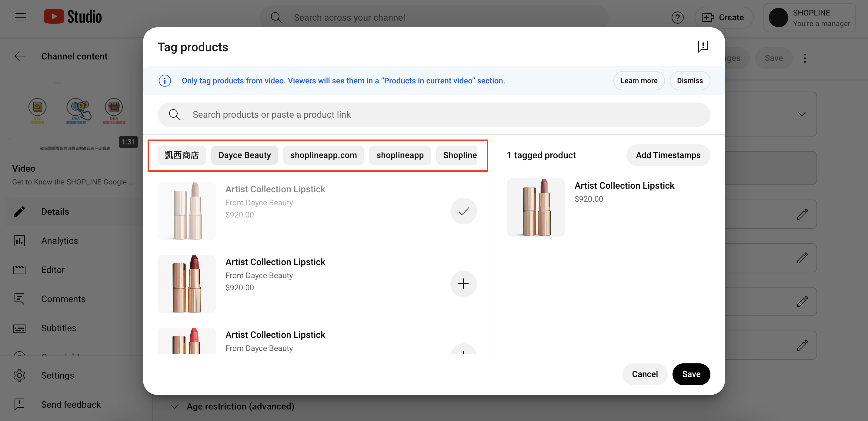Send feedback from Tag products dialog icon
This screenshot has width=868, height=421.
[703, 46]
